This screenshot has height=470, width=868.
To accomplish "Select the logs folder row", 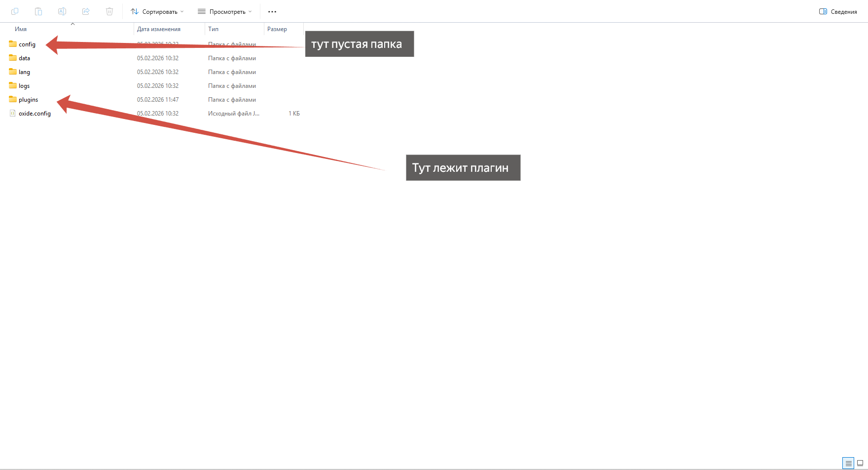I will pyautogui.click(x=24, y=86).
